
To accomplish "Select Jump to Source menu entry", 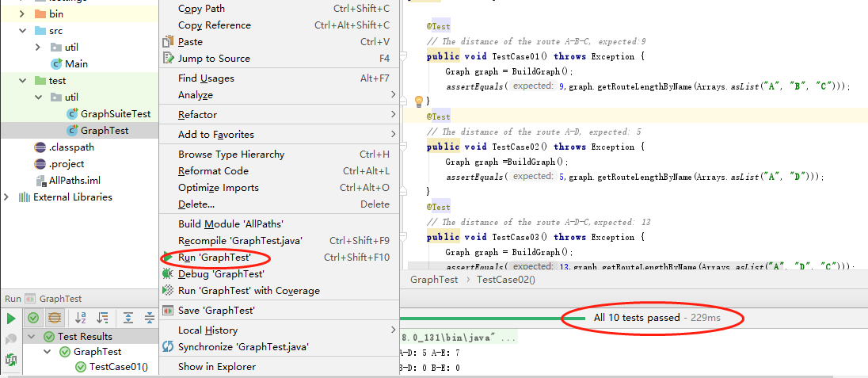I will [279, 58].
